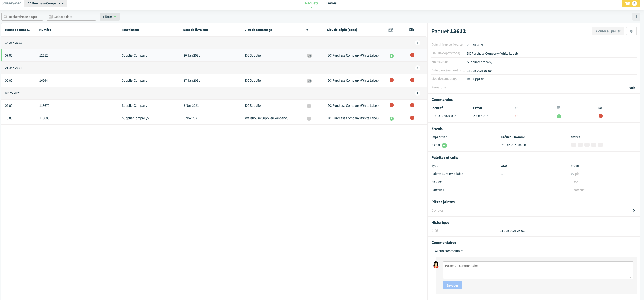This screenshot has width=644, height=300.
Task: Sort by Fournisseur column header
Action: tap(130, 30)
